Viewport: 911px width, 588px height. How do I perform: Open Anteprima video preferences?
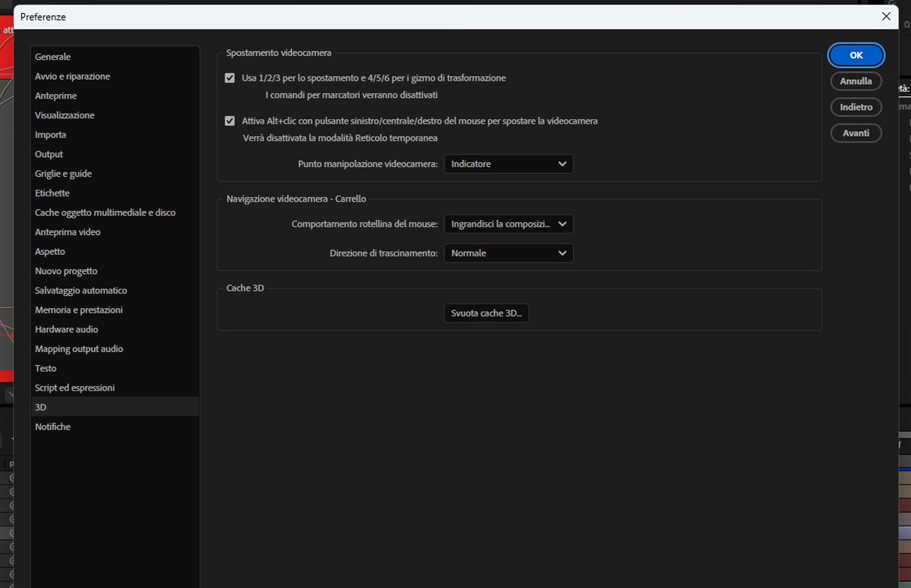(x=115, y=232)
